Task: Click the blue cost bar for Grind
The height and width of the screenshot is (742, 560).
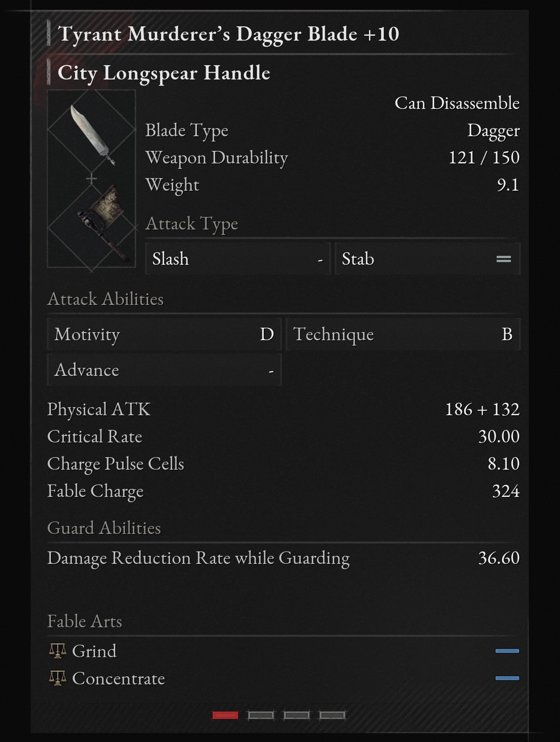Action: 507,651
